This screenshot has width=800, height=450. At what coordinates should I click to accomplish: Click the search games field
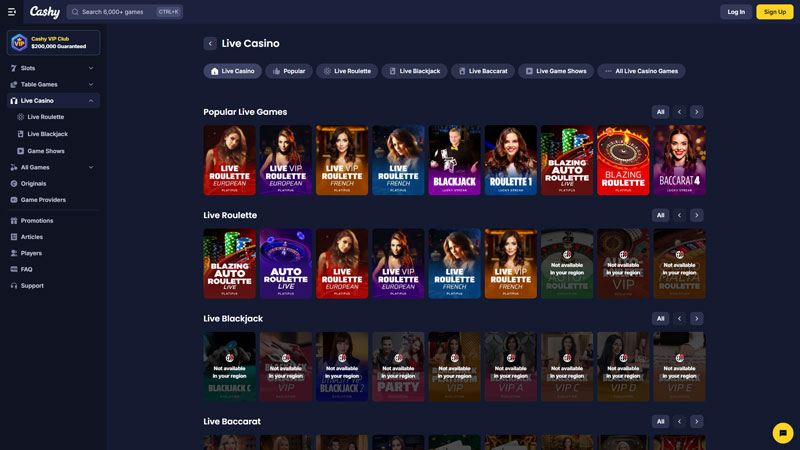point(124,12)
